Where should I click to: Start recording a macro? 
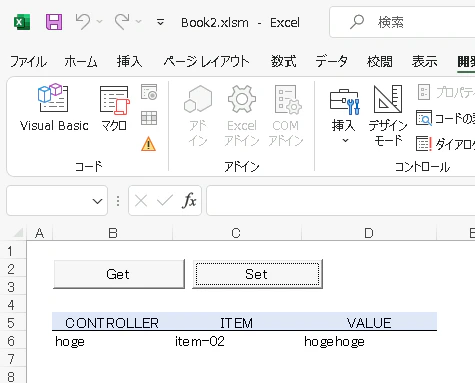(149, 92)
